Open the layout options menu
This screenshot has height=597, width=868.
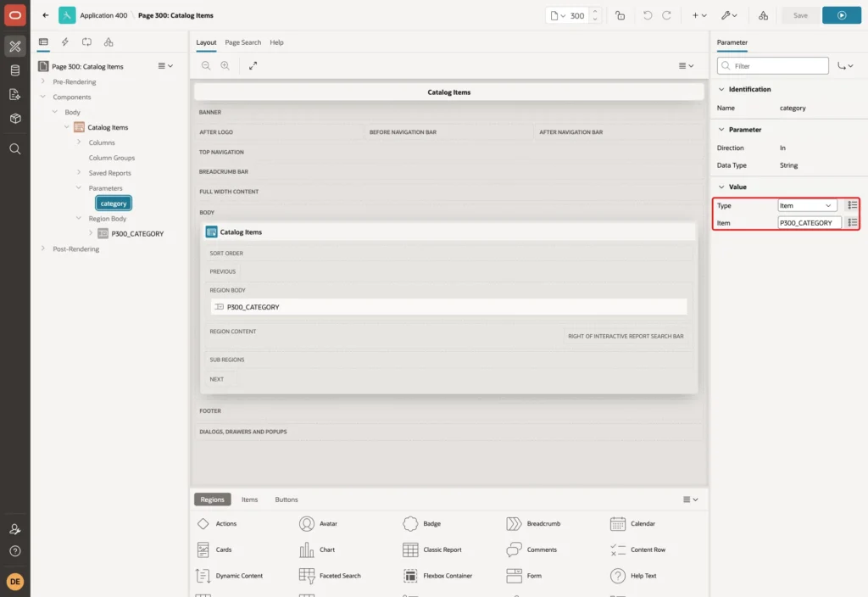click(687, 65)
